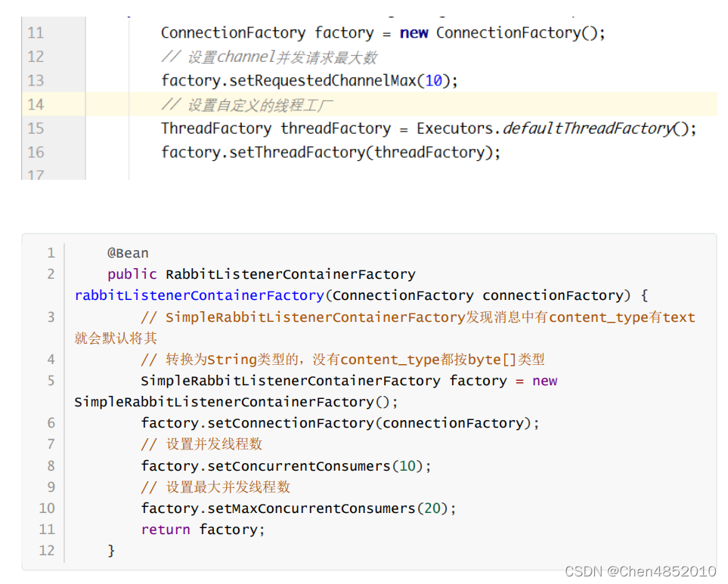Click 'setConcurrentConsumers' method call
Screen dimensions: 728x584
coord(299,465)
